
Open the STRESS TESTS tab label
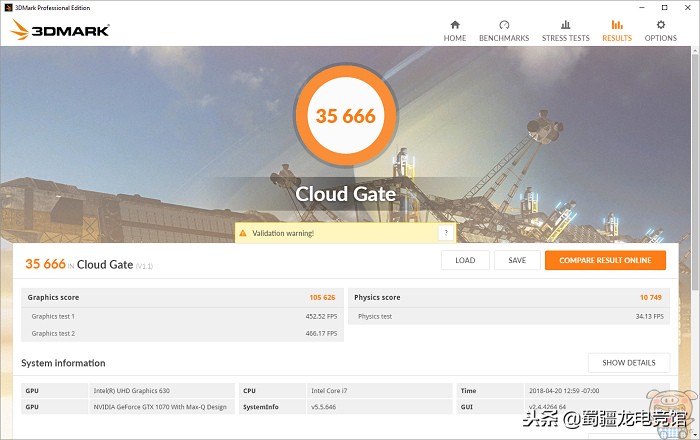click(566, 38)
